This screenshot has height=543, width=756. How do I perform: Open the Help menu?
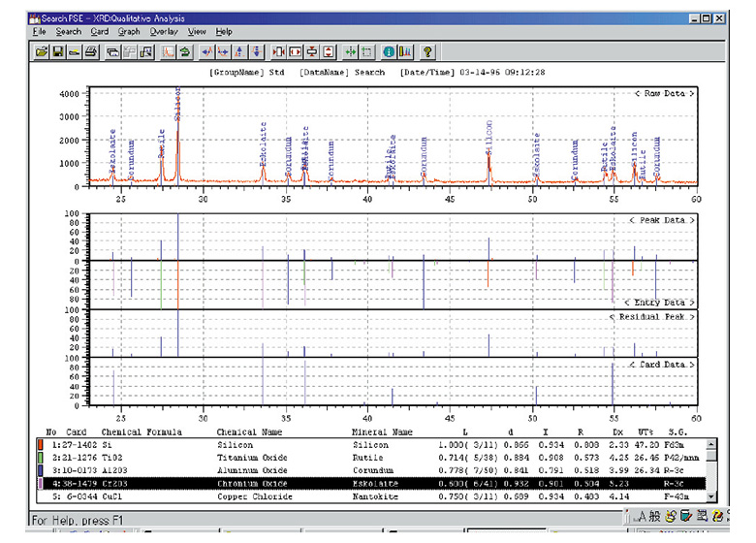coord(224,32)
